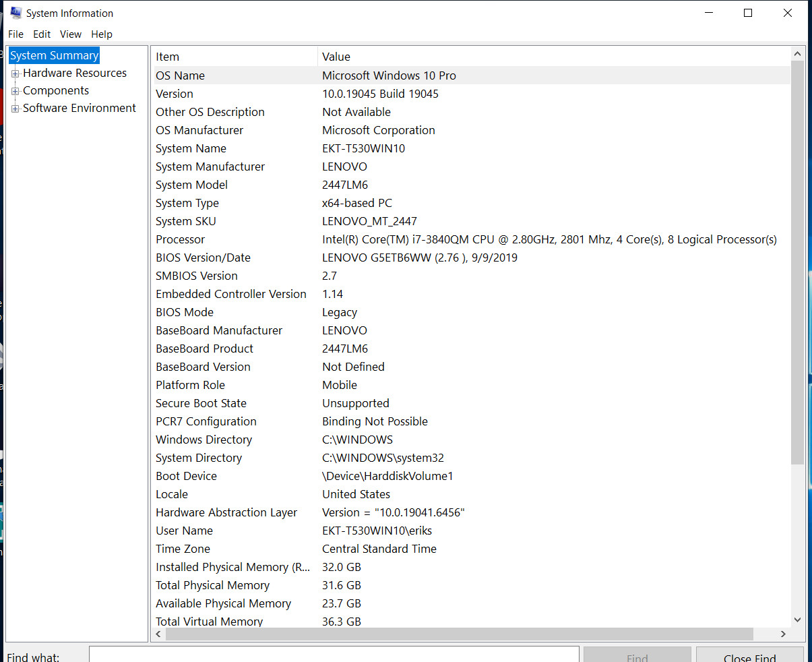Click 'OS Manufacturer' item
Viewport: 812px width, 662px height.
[199, 130]
